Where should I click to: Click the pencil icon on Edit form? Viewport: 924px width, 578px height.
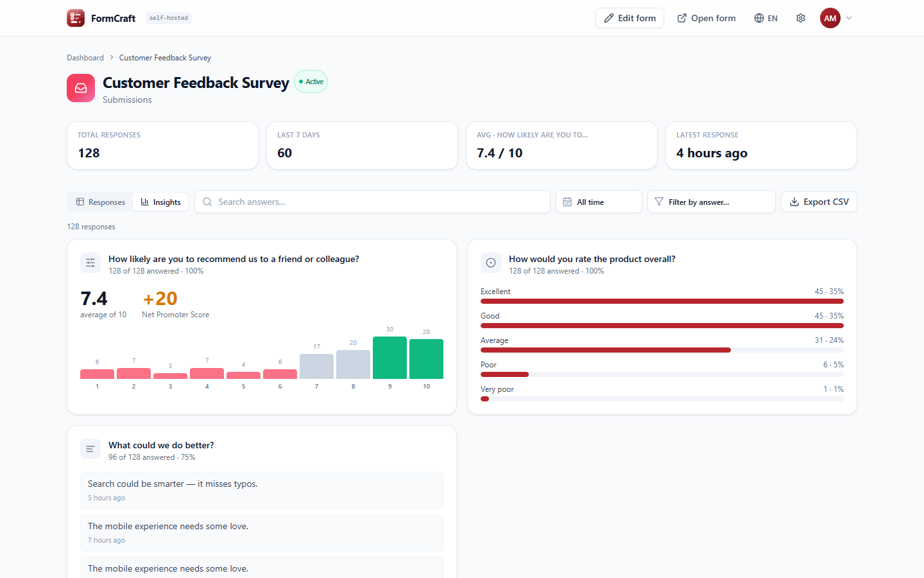609,18
